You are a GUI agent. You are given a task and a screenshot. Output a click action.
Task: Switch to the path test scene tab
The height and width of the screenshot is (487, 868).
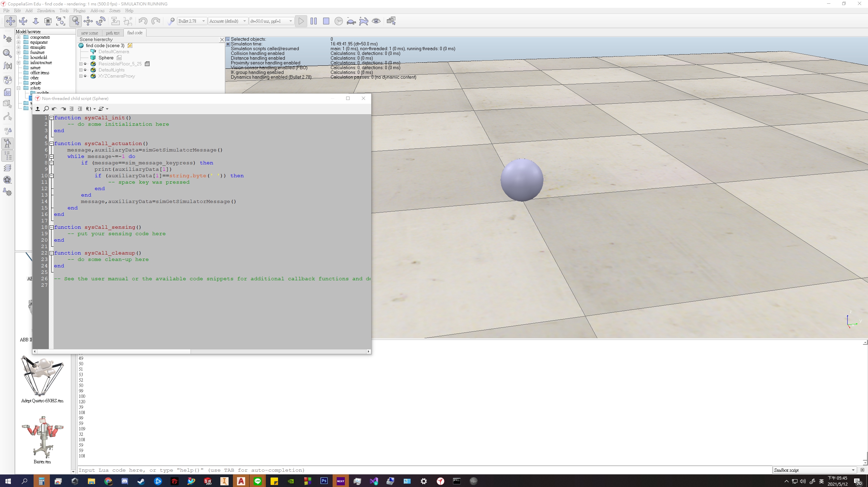(113, 33)
